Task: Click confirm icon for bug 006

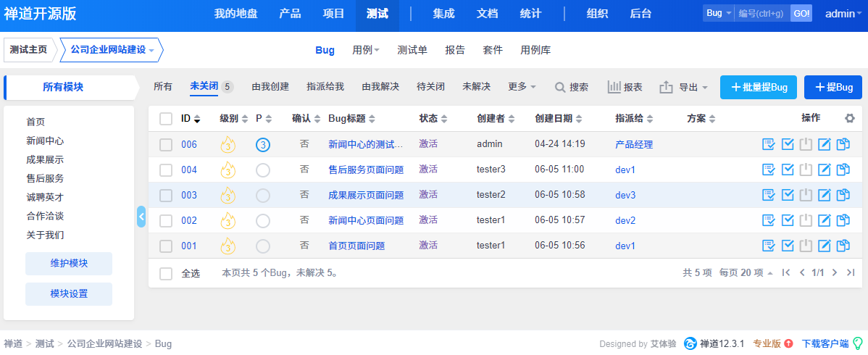Action: click(769, 144)
